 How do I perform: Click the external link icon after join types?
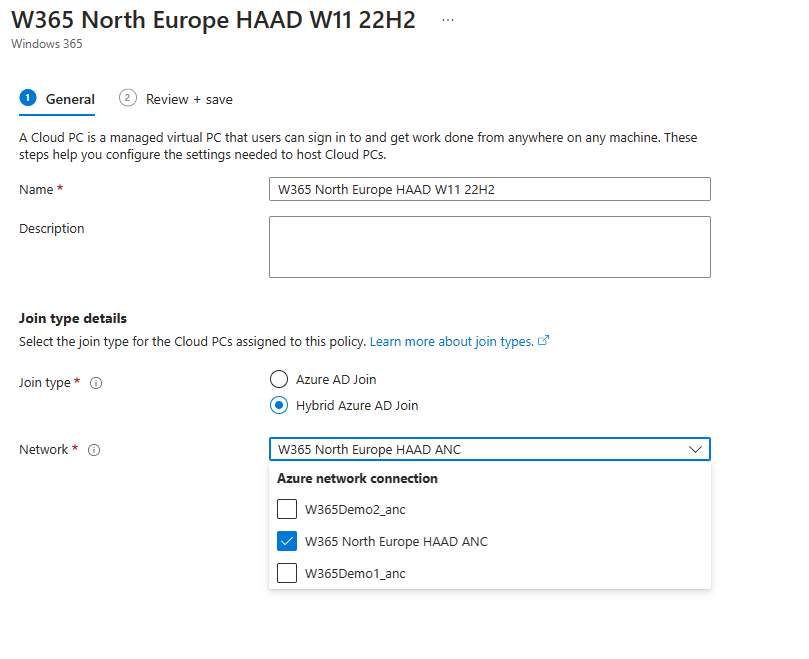543,341
